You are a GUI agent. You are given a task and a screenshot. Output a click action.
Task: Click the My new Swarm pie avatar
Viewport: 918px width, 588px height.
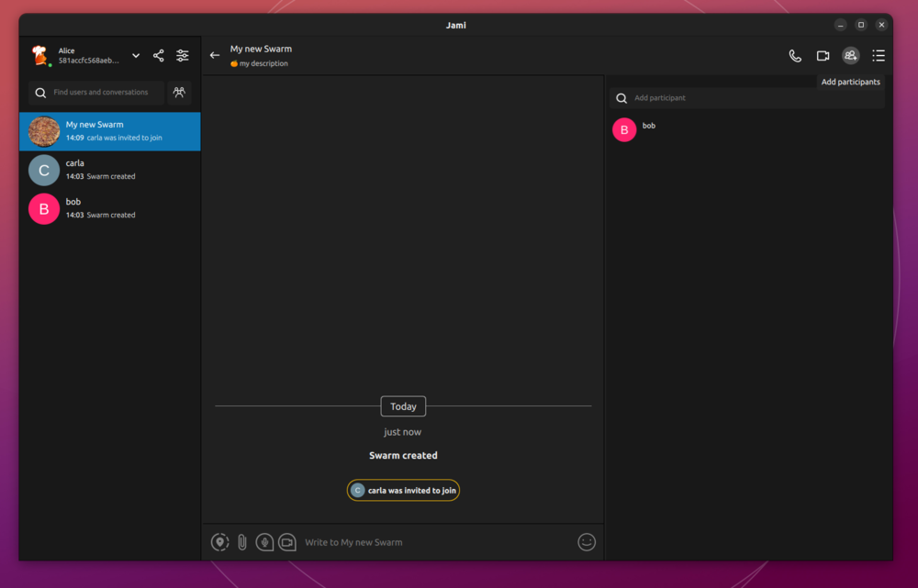pyautogui.click(x=44, y=131)
